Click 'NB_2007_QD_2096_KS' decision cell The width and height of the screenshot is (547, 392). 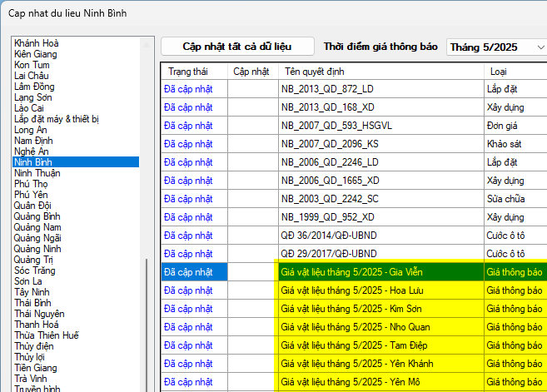tap(381, 144)
